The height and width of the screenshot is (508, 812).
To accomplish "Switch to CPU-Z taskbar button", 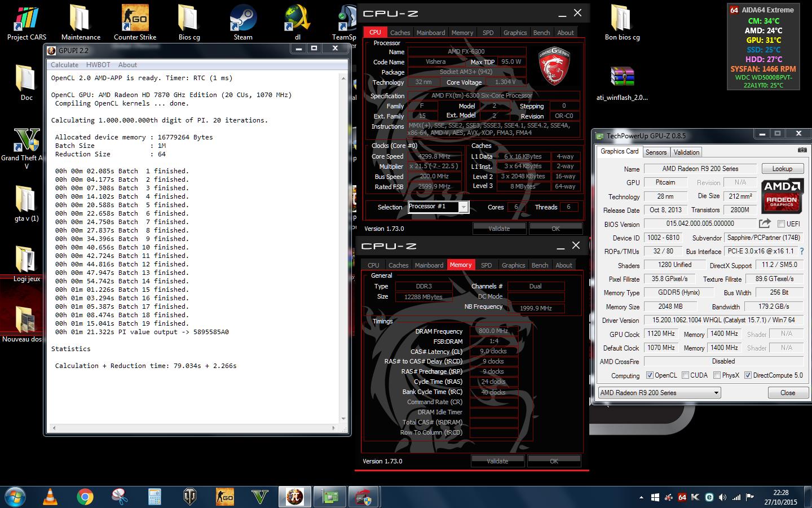I will pyautogui.click(x=364, y=497).
